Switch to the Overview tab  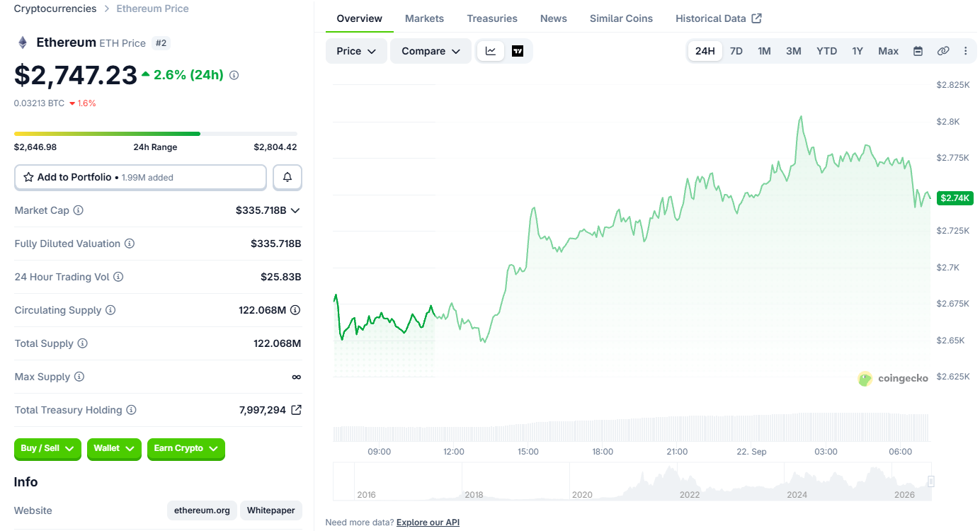[x=360, y=18]
